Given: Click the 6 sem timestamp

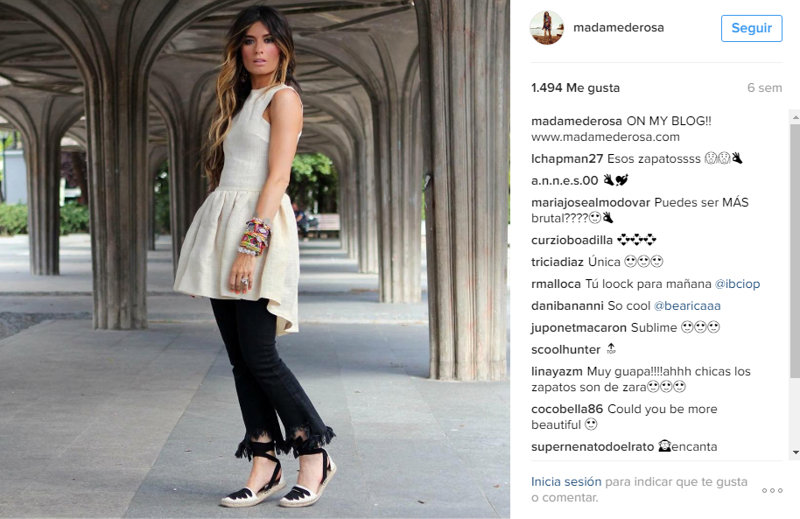Looking at the screenshot, I should 764,88.
